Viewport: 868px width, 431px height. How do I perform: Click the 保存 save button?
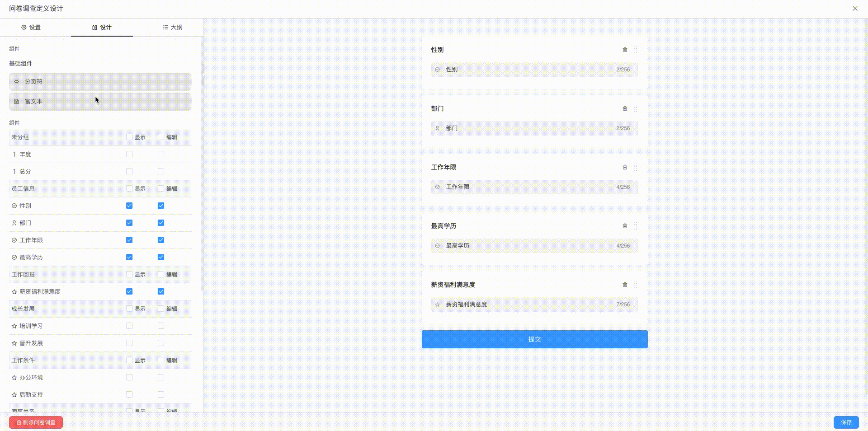(x=846, y=422)
